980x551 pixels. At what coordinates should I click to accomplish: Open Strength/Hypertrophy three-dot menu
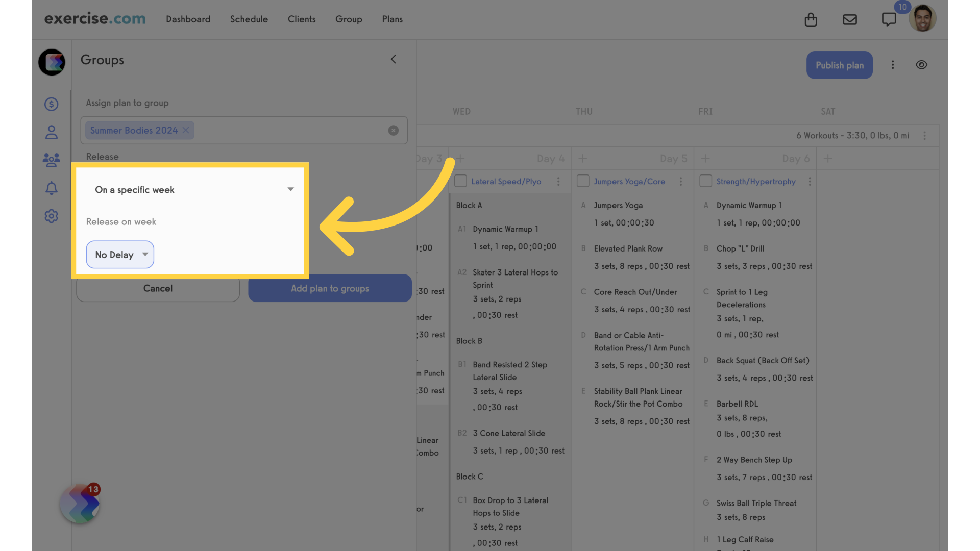(810, 182)
